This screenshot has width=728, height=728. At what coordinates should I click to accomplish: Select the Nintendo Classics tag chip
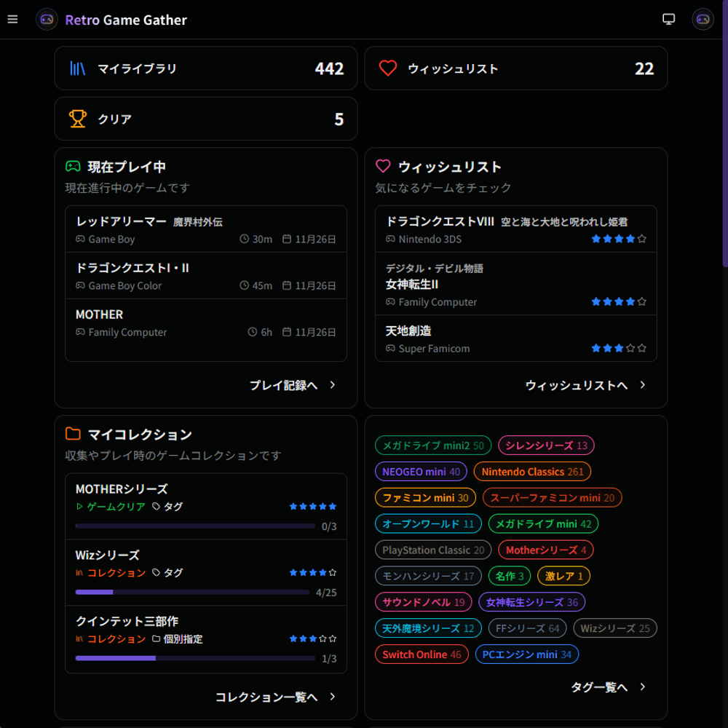tap(532, 472)
